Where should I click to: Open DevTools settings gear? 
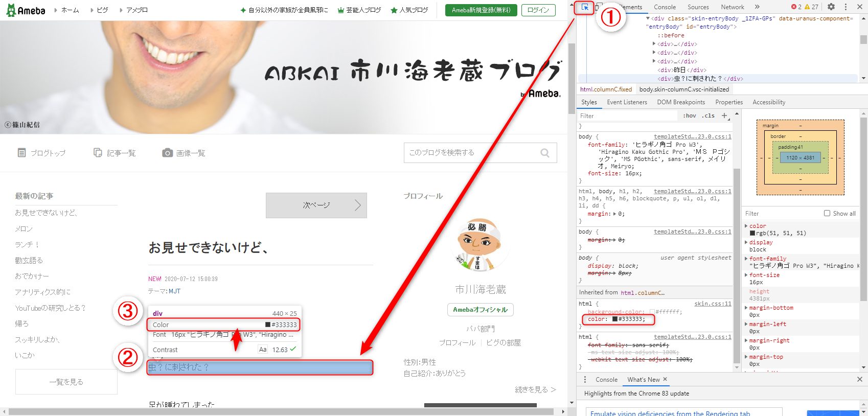[831, 7]
